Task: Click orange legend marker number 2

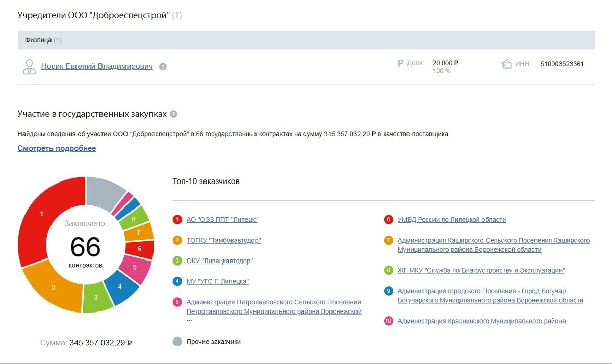Action: point(177,240)
